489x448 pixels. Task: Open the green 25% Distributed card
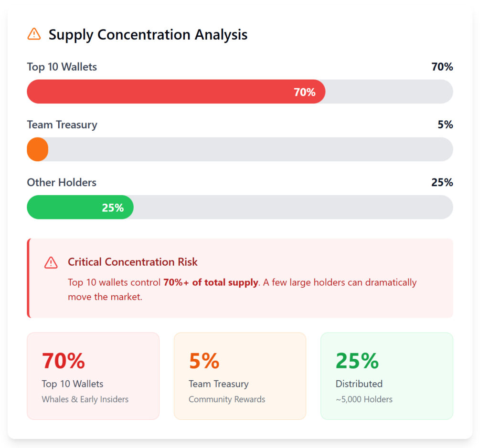(x=386, y=376)
